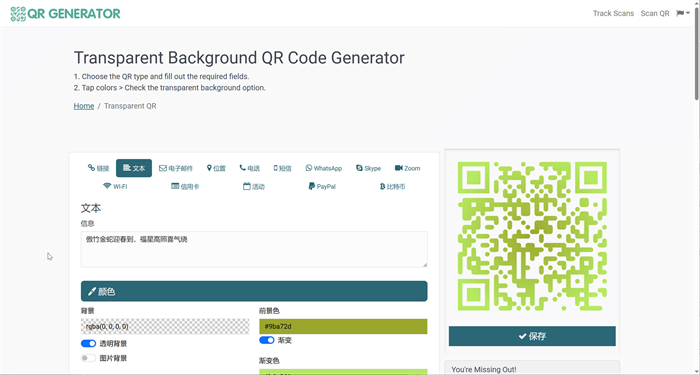The height and width of the screenshot is (375, 700).
Task: Click the QR Generator logo icon
Action: pos(18,13)
